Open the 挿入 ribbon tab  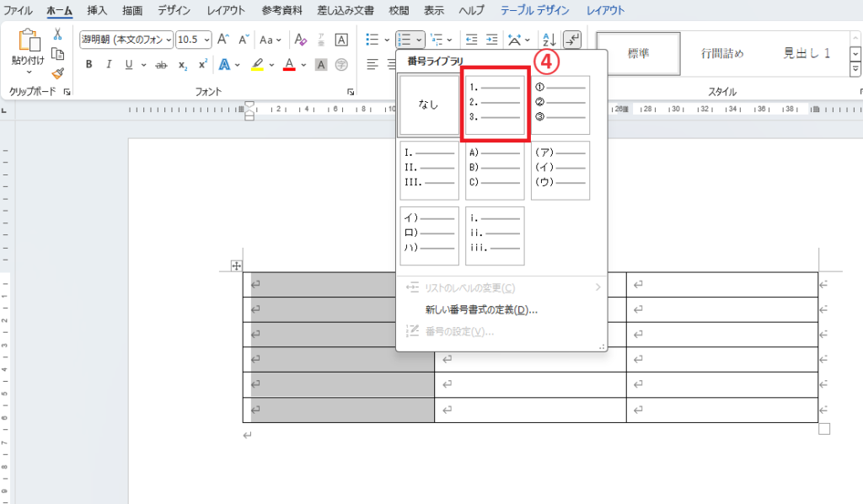[x=97, y=11]
